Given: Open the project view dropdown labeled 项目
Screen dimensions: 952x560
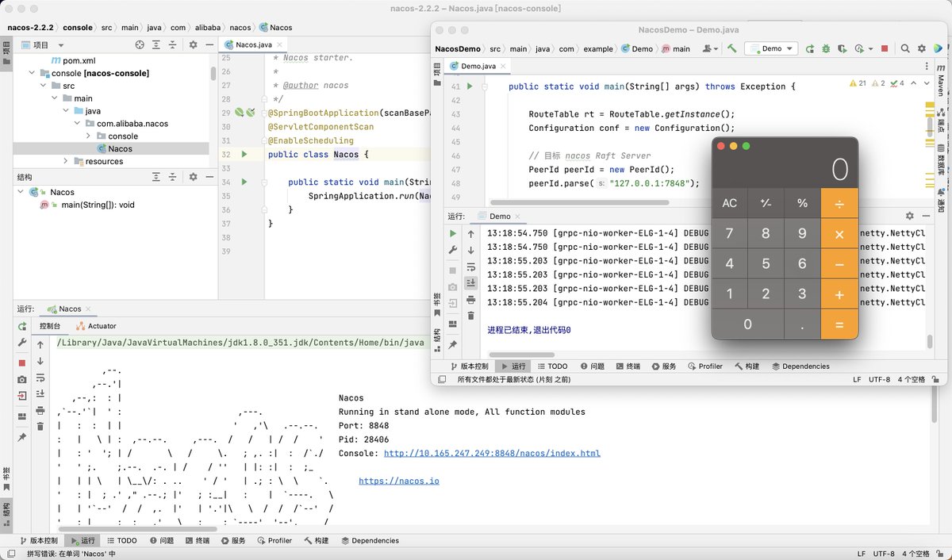Looking at the screenshot, I should pyautogui.click(x=42, y=45).
